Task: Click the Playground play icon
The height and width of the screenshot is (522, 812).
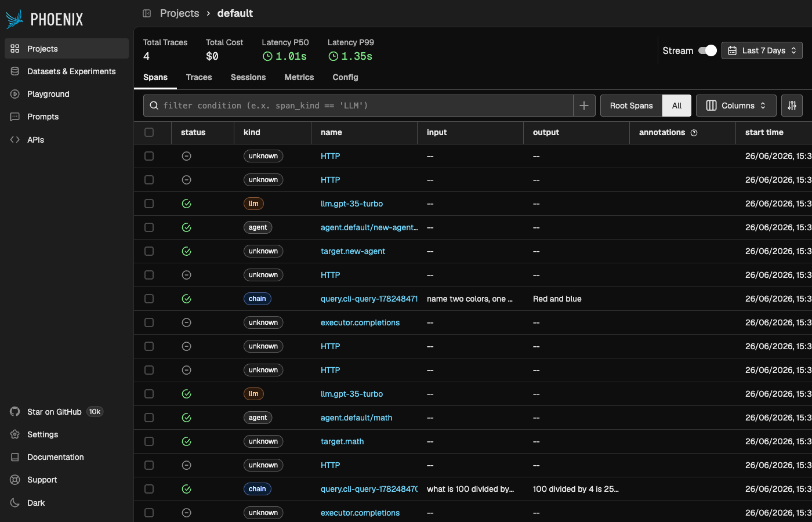Action: click(15, 94)
